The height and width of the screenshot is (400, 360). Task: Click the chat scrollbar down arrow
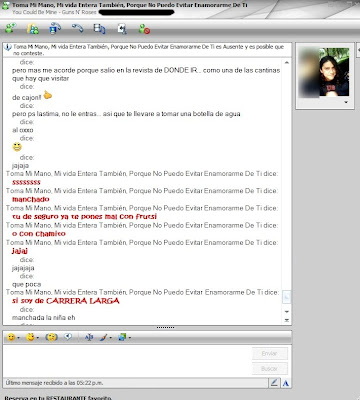pos(287,312)
